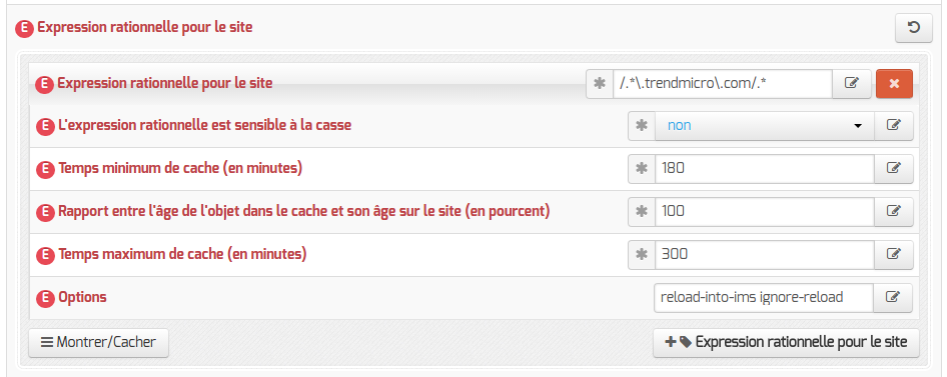Click the Options field with reload-into-ims

(x=764, y=298)
